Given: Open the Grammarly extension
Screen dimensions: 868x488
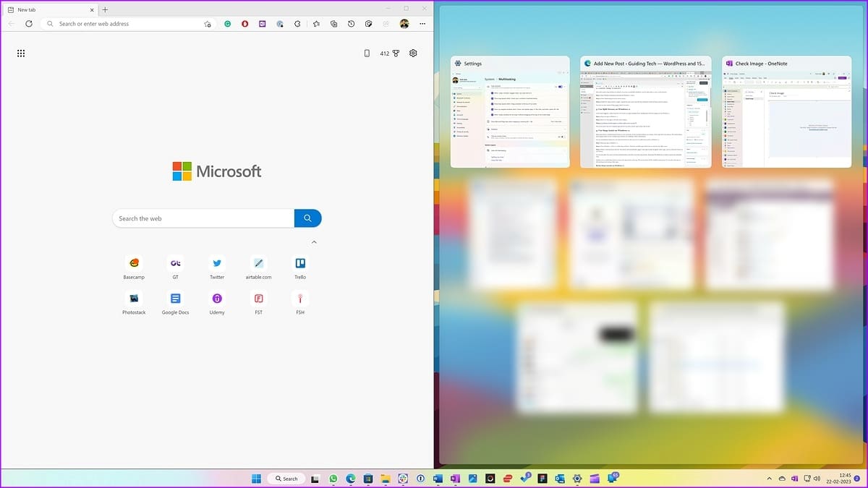Looking at the screenshot, I should [x=227, y=24].
